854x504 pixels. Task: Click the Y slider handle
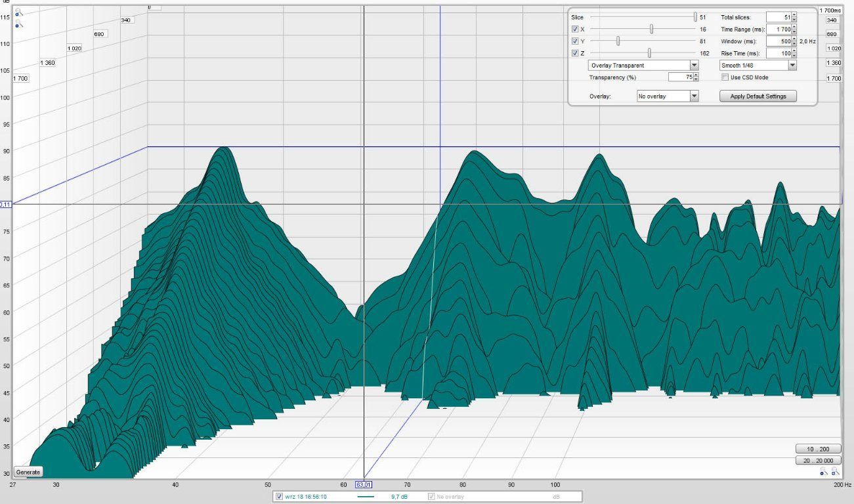[x=618, y=41]
